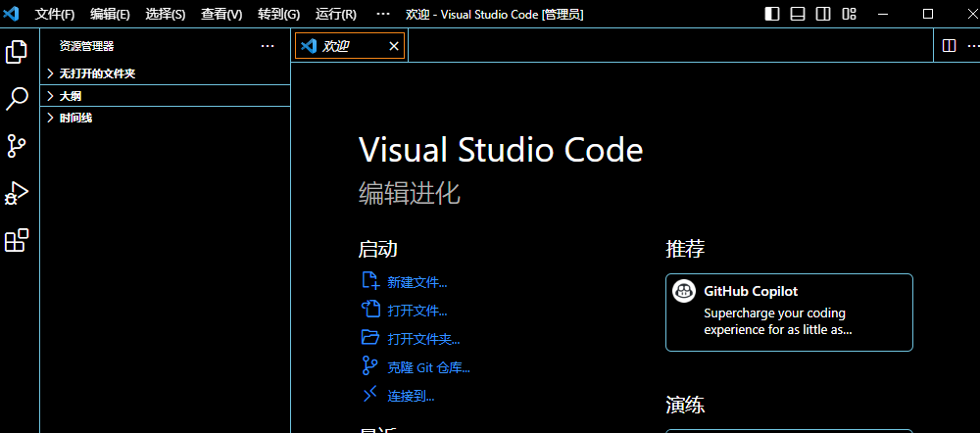Open Run and Debug view icon
980x433 pixels.
17,193
